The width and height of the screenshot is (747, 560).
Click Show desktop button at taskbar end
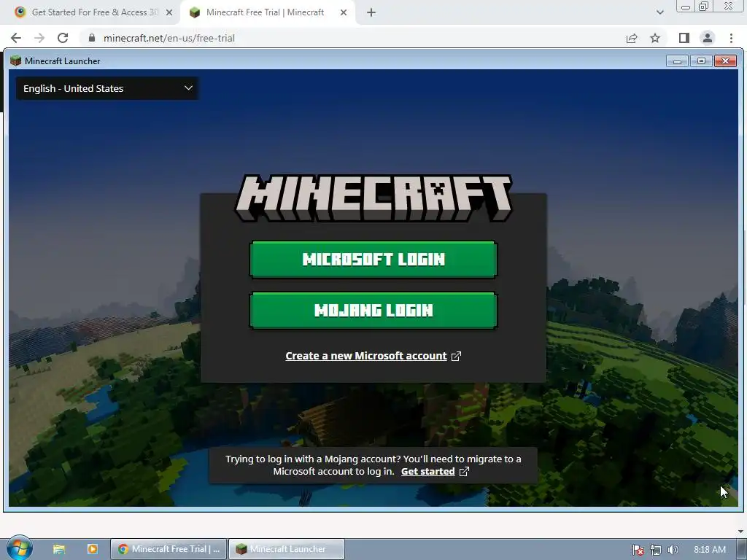(x=742, y=549)
